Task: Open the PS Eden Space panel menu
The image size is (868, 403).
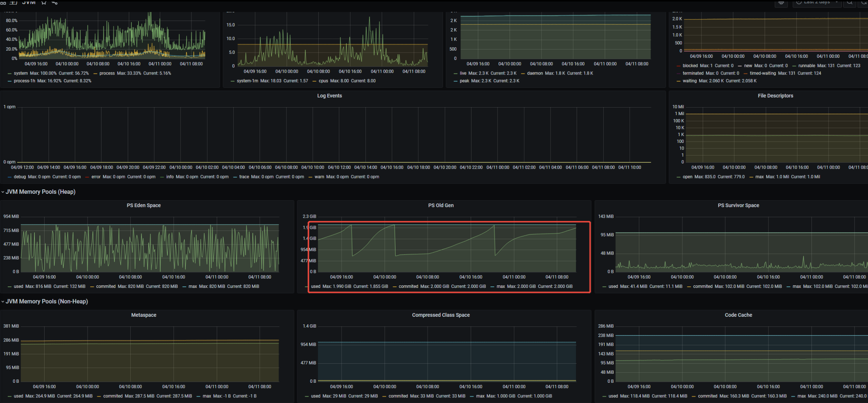Action: (144, 205)
